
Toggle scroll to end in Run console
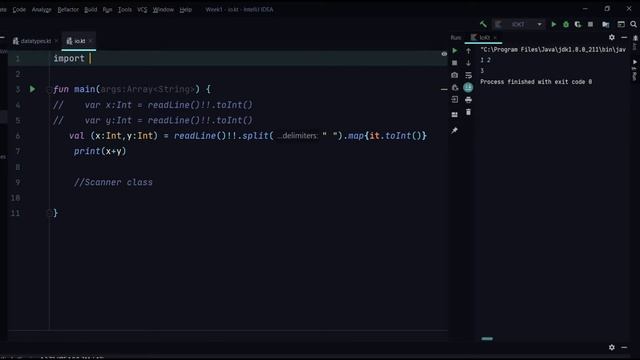click(468, 87)
